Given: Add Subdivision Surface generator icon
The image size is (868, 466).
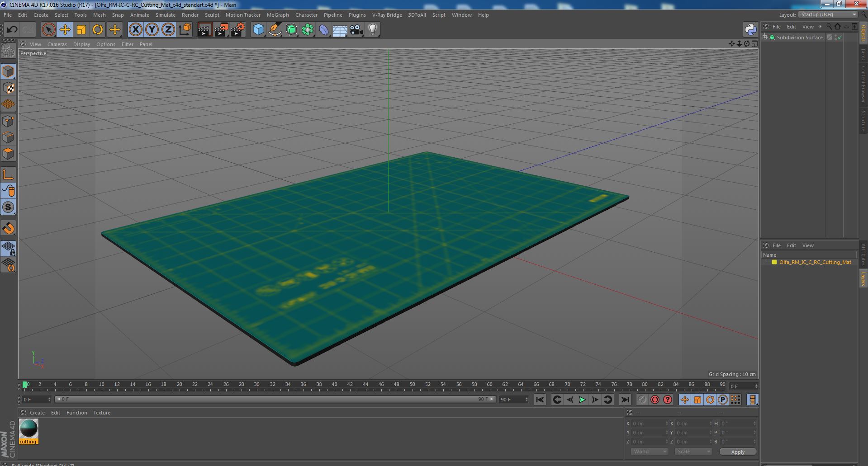Looking at the screenshot, I should [291, 30].
